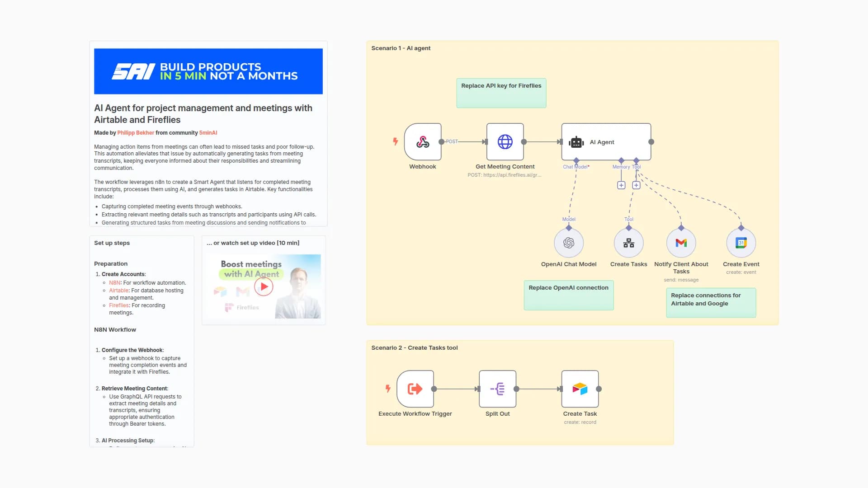Screen dimensions: 868x488
Task: Click the POST label on Webhook connection
Action: pos(452,141)
